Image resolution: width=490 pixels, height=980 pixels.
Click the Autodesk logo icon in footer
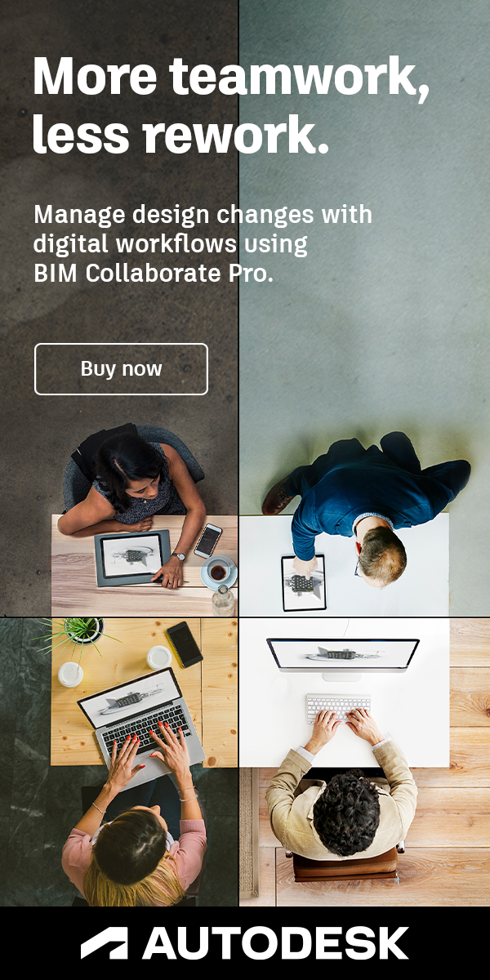tap(104, 943)
